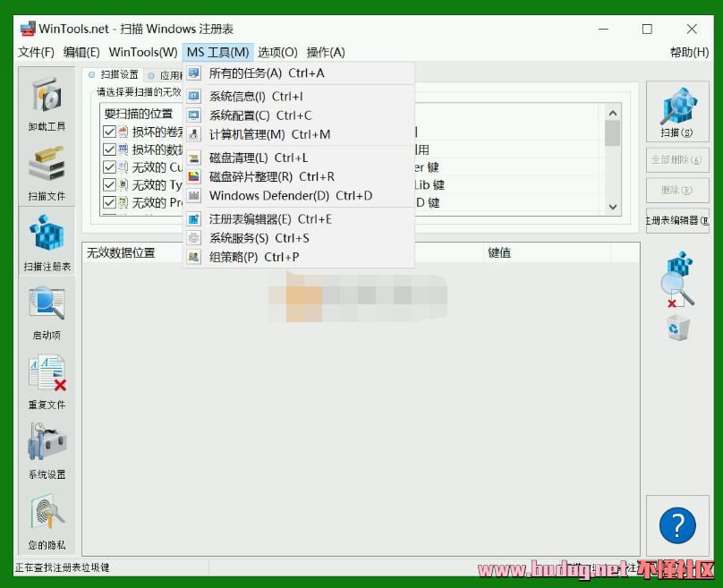723x588 pixels.
Task: Click the scan list scrollbar thumb
Action: coord(612,133)
